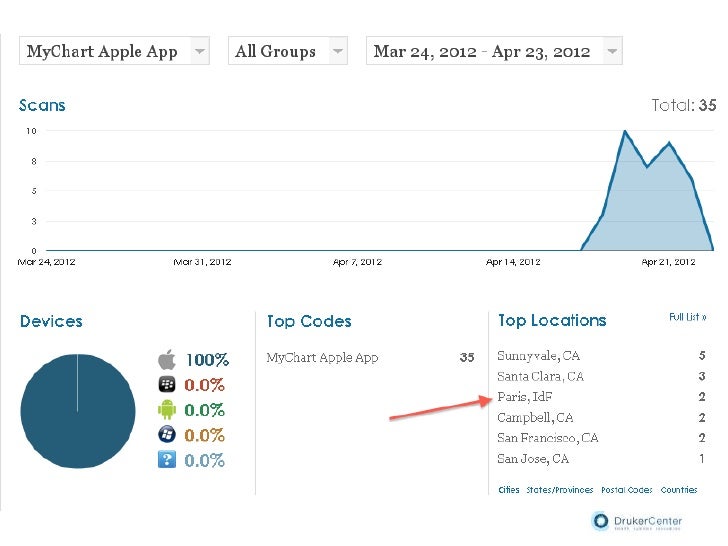Click the Top Codes heading
Image resolution: width=728 pixels, height=546 pixels.
click(x=309, y=321)
